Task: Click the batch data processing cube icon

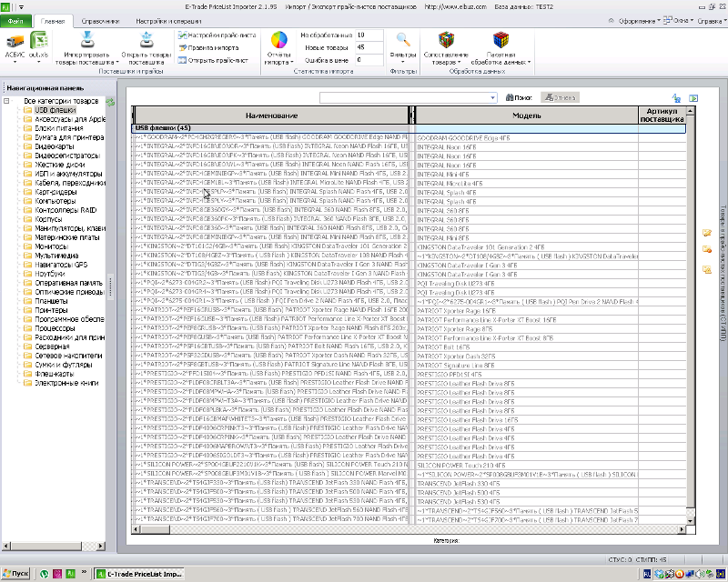Action: pyautogui.click(x=500, y=40)
